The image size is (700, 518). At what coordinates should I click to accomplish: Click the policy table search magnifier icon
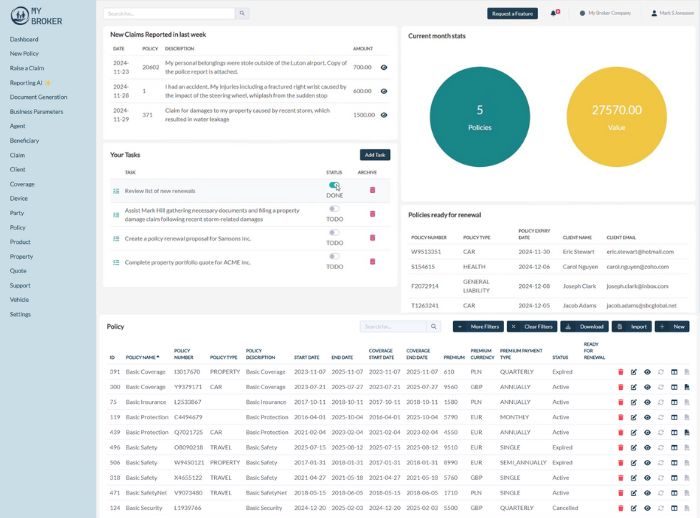pos(433,327)
